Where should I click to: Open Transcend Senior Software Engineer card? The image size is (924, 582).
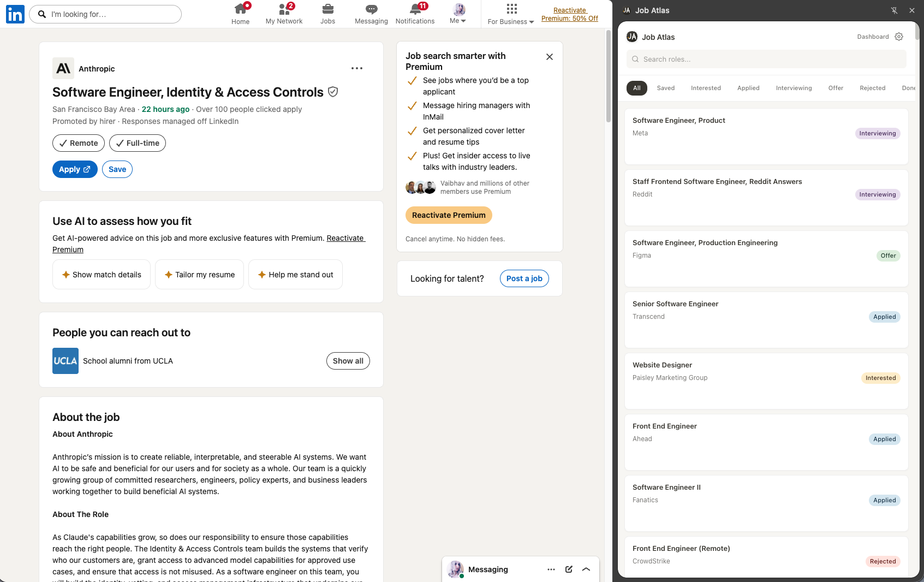click(766, 320)
